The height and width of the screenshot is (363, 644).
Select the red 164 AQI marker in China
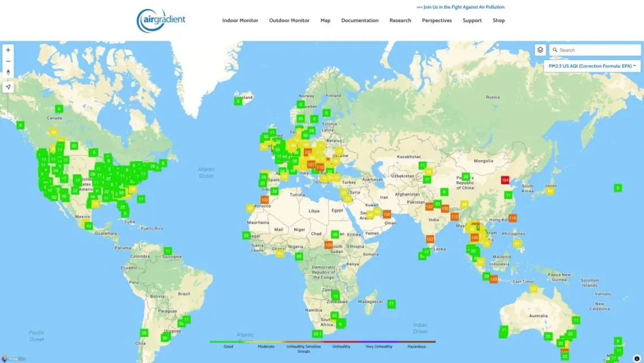pos(504,180)
